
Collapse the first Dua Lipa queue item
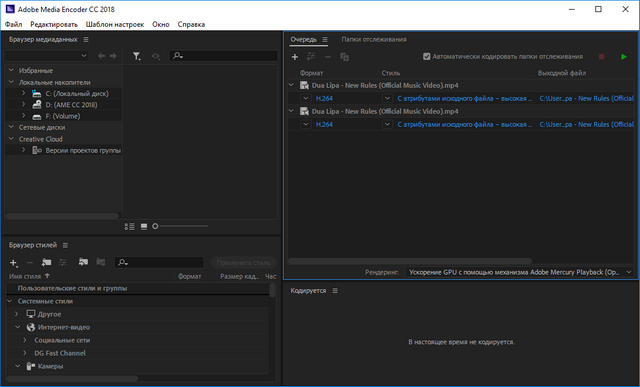point(291,85)
